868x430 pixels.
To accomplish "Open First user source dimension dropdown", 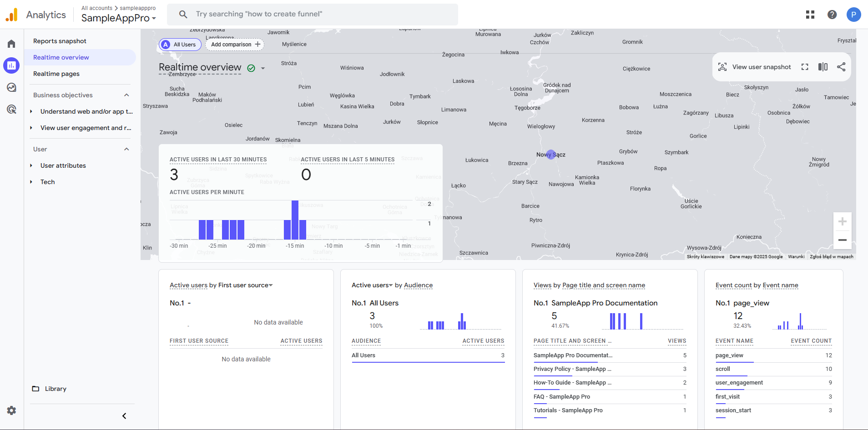I will 246,285.
